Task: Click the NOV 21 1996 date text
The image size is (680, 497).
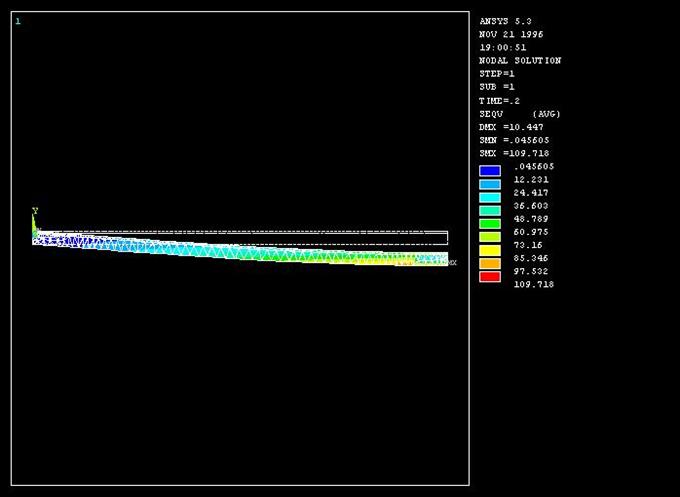Action: point(511,34)
